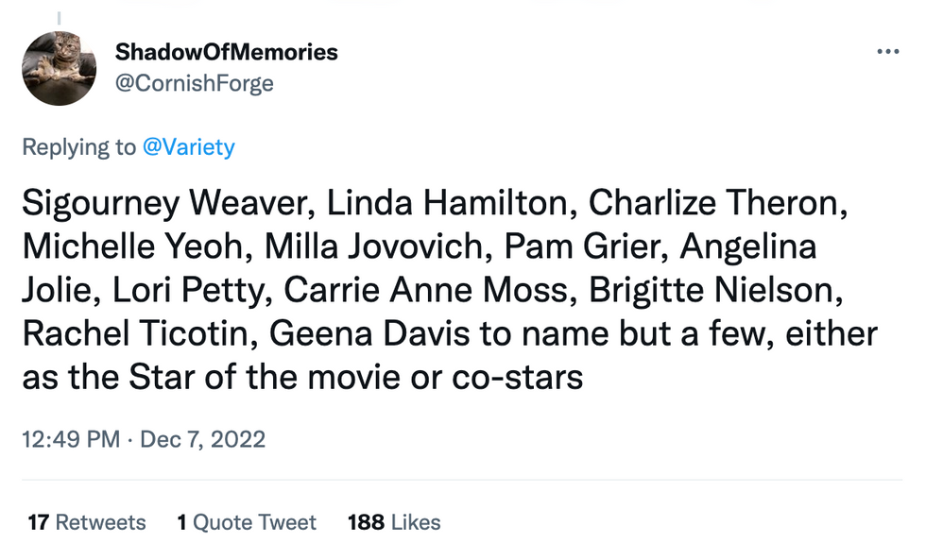This screenshot has width=926, height=560.
Task: Click the name Milla Jovovich in tweet
Action: pos(373,246)
